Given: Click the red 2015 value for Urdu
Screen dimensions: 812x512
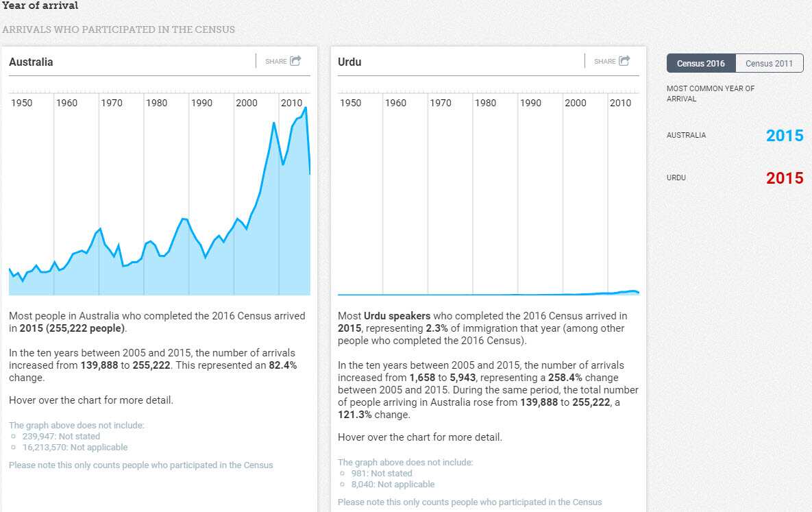Looking at the screenshot, I should pyautogui.click(x=784, y=178).
